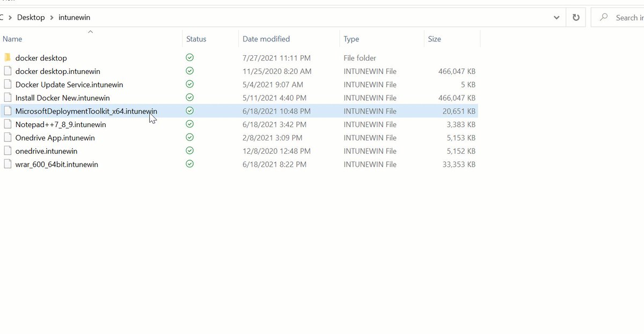Click sync status icon for docker desktop.intunewin
The height and width of the screenshot is (334, 644).
189,71
